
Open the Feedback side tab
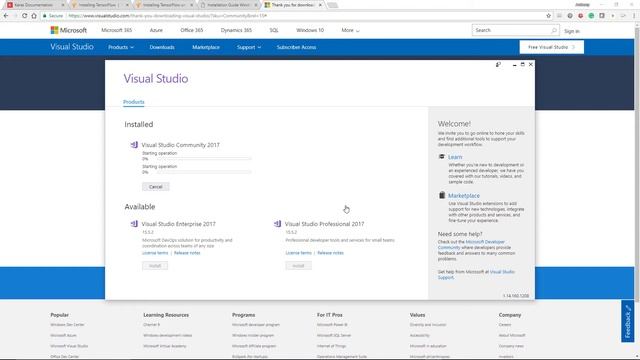tap(628, 321)
